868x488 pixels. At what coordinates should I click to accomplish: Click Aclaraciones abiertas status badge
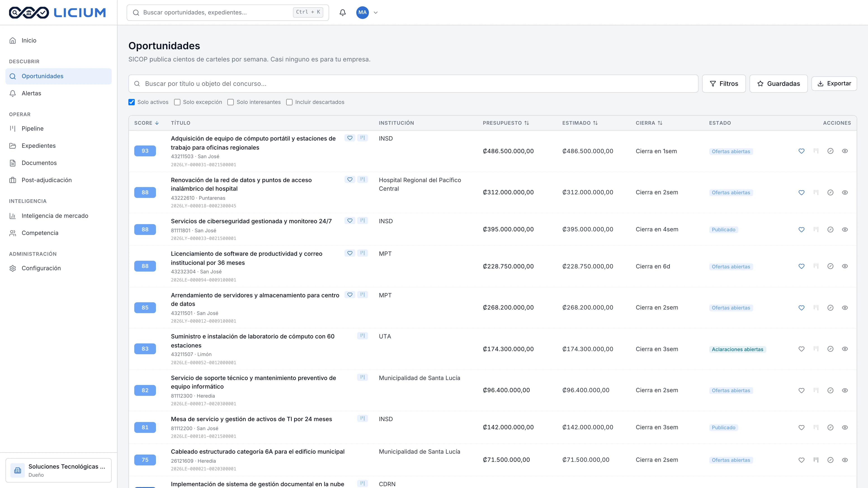(x=737, y=349)
